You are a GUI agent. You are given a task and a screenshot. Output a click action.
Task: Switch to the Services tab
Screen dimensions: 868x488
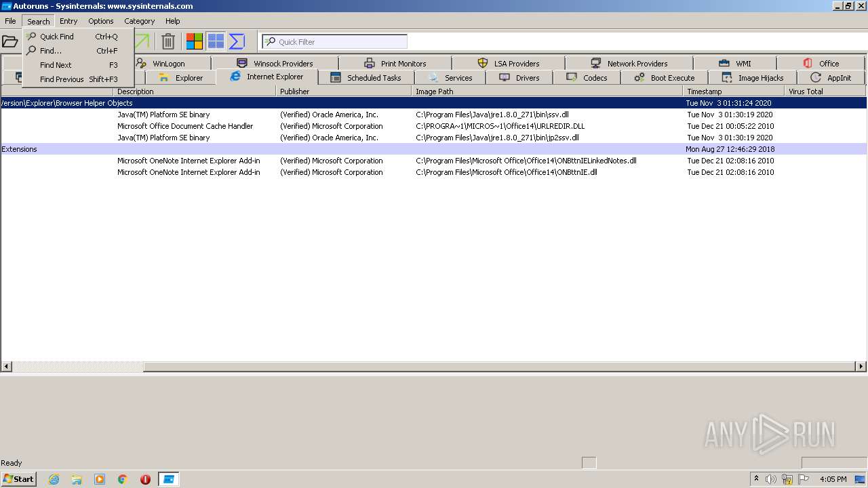(450, 77)
